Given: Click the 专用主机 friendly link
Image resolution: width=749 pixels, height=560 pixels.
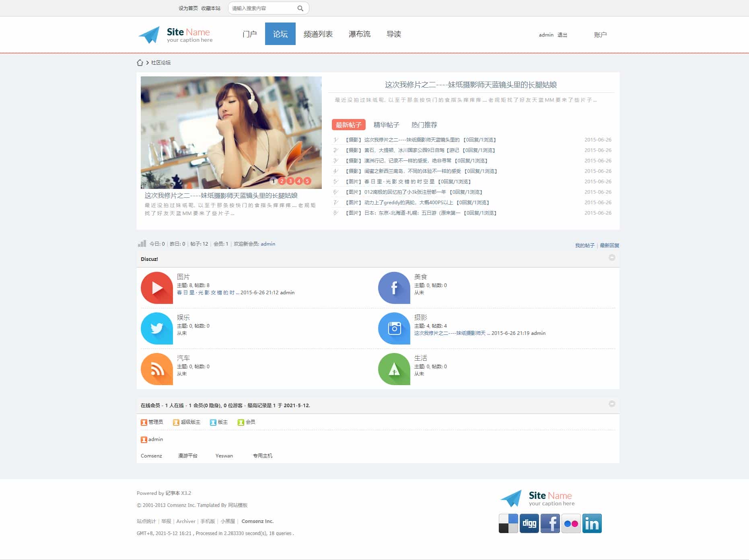Looking at the screenshot, I should (x=263, y=456).
